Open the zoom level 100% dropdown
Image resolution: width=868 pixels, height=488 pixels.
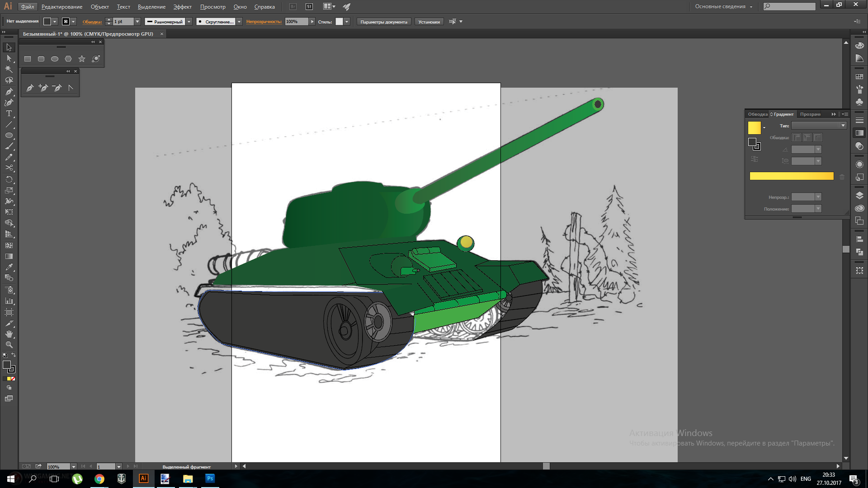pyautogui.click(x=73, y=467)
